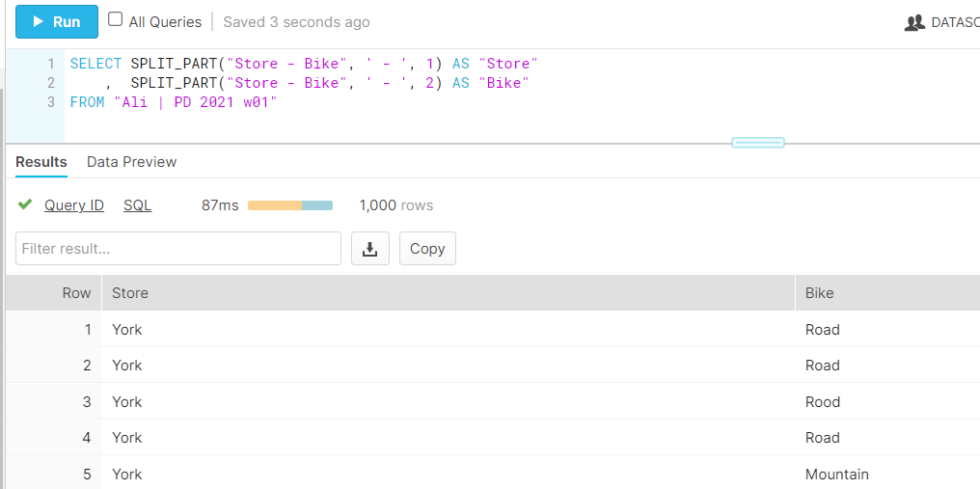This screenshot has height=489, width=980.
Task: Click the 1,000 rows count label
Action: (395, 205)
